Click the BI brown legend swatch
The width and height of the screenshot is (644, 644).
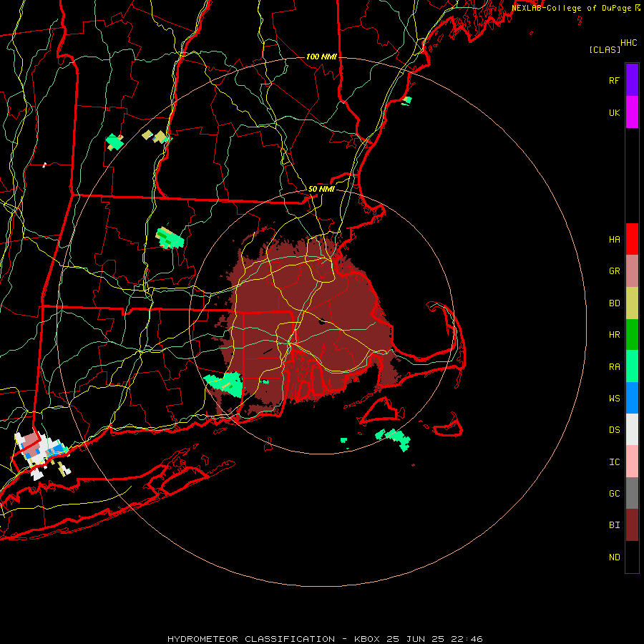tap(632, 525)
